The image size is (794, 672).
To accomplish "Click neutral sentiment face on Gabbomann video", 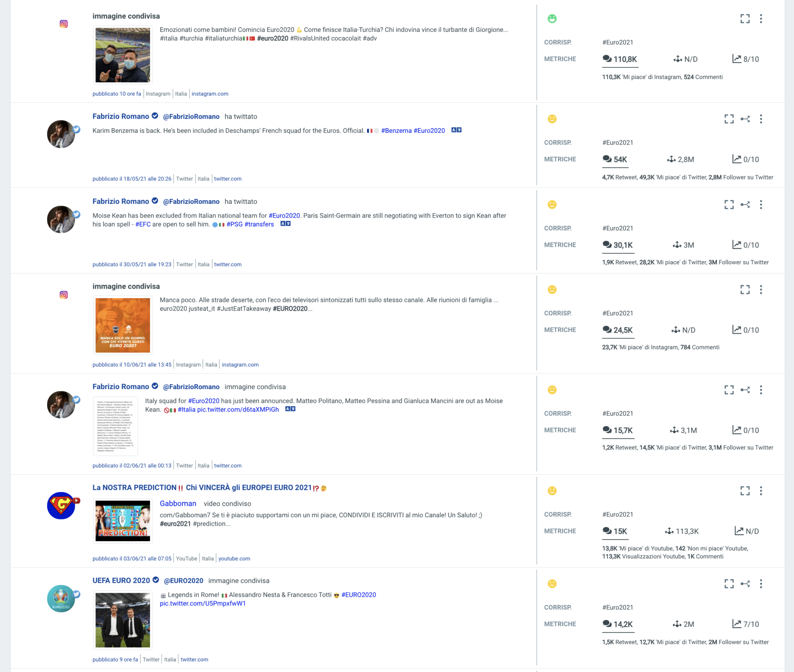I will pyautogui.click(x=552, y=491).
